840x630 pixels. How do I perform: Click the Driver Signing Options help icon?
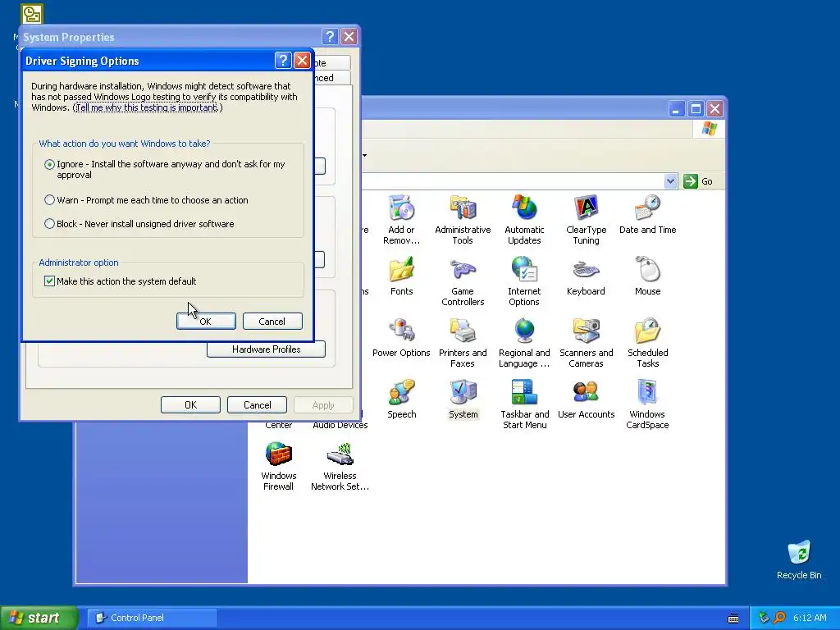click(283, 61)
